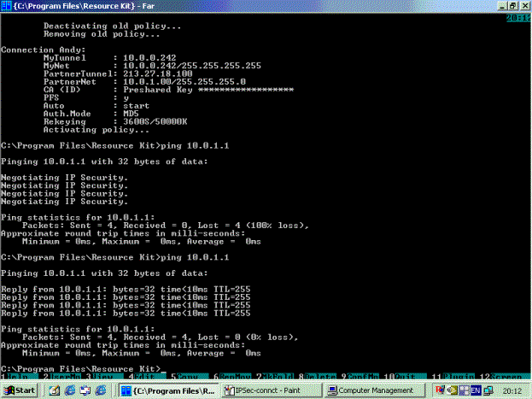
Task: Open the Start menu
Action: 20,390
